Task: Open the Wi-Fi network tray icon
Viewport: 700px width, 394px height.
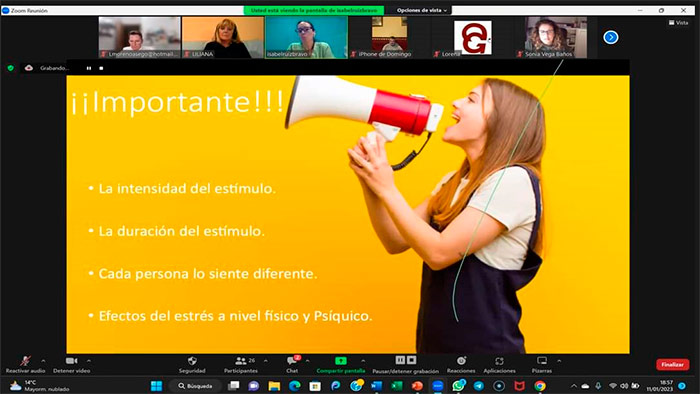Action: (x=613, y=386)
